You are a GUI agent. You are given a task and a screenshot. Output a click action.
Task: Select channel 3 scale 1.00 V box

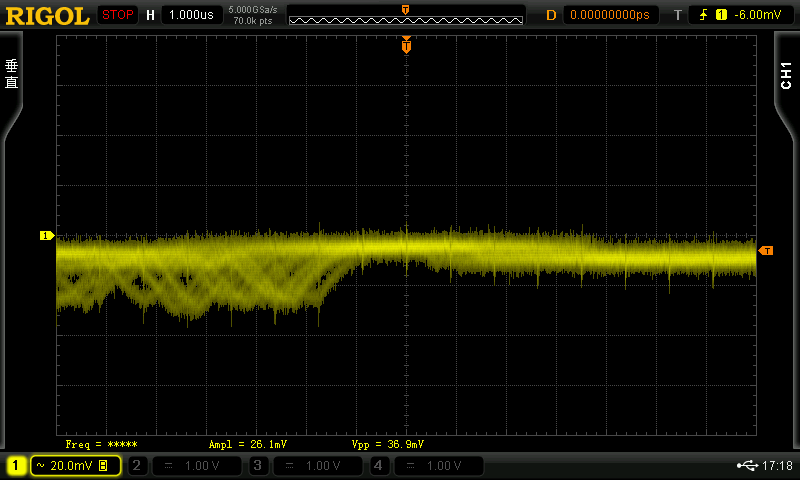(317, 465)
